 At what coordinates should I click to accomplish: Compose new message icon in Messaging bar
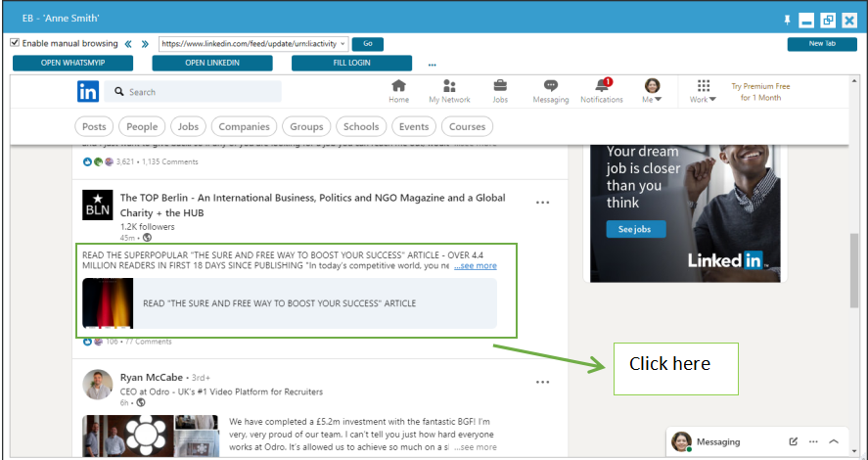tap(794, 441)
